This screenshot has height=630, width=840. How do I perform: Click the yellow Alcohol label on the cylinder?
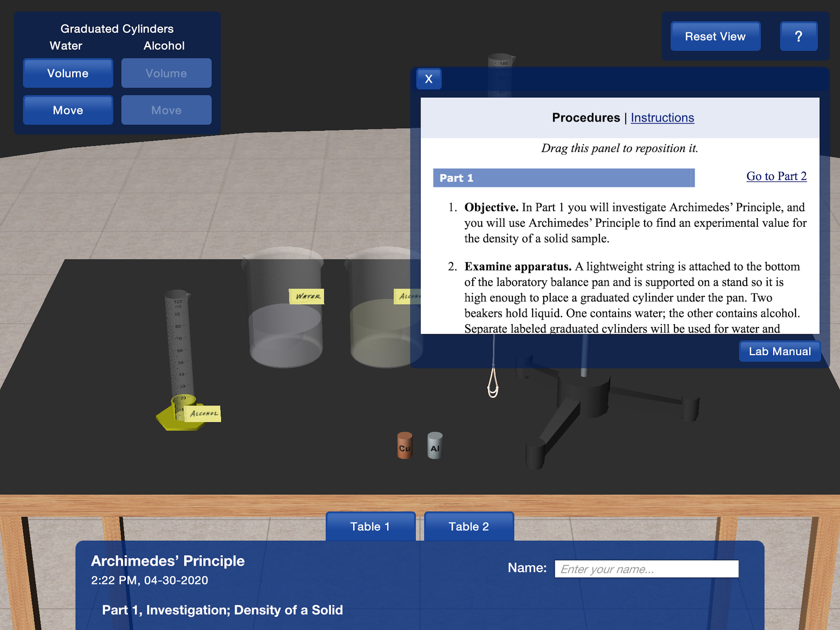[x=202, y=414]
